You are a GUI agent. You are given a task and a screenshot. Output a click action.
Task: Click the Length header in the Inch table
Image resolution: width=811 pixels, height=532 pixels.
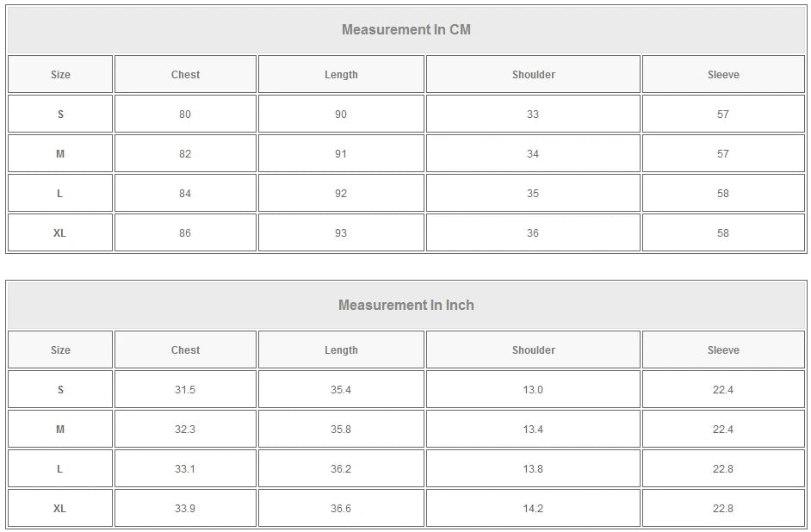point(341,350)
